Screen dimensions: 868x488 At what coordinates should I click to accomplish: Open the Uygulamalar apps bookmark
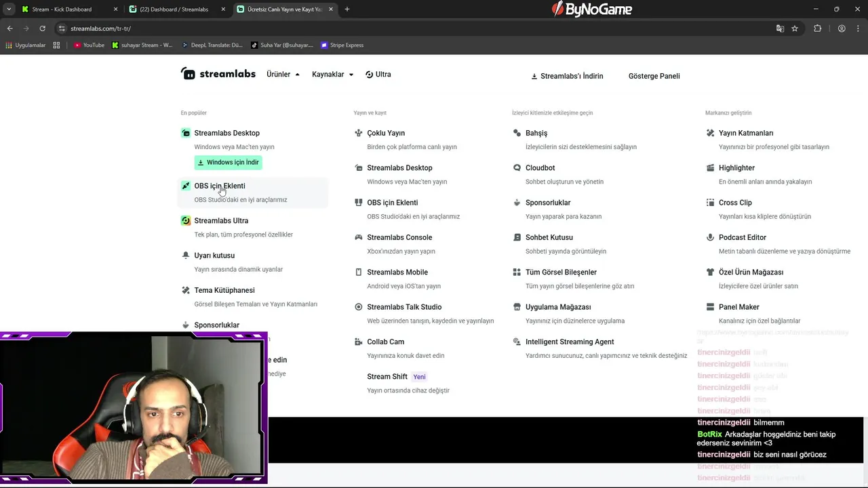25,45
